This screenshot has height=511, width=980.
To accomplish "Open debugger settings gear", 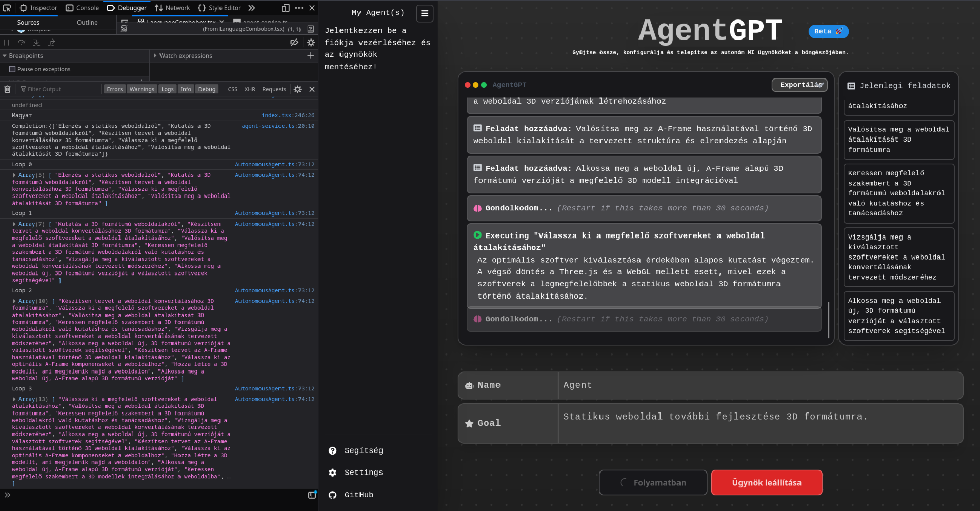I will pyautogui.click(x=311, y=43).
